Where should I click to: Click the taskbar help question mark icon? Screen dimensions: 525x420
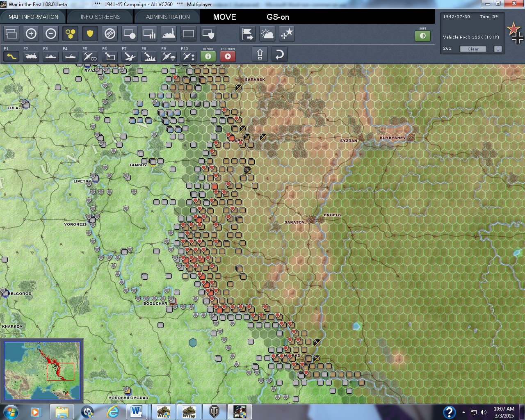tap(450, 412)
